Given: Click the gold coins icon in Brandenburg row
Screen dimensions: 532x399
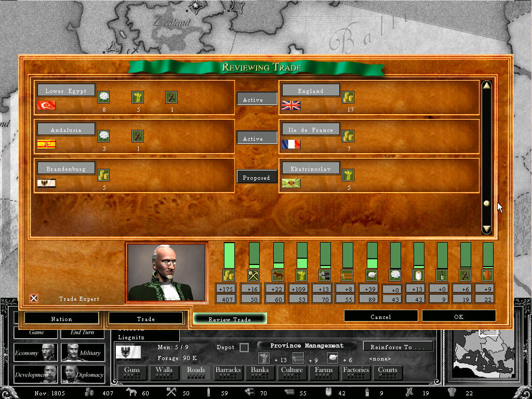Looking at the screenshot, I should tap(103, 175).
